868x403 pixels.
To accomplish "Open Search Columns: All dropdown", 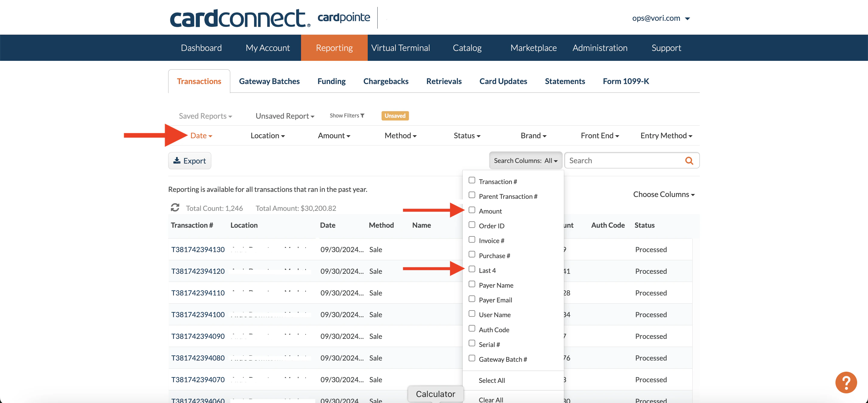I will (525, 161).
